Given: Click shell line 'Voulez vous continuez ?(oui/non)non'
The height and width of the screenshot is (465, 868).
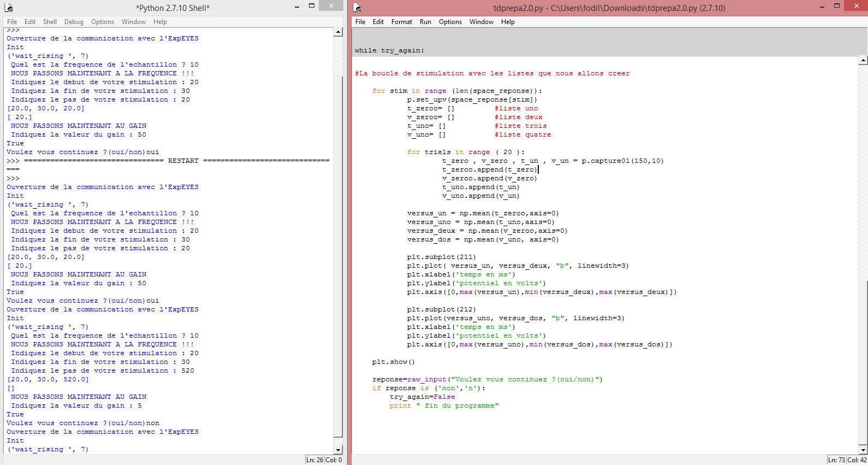Looking at the screenshot, I should coord(83,423).
